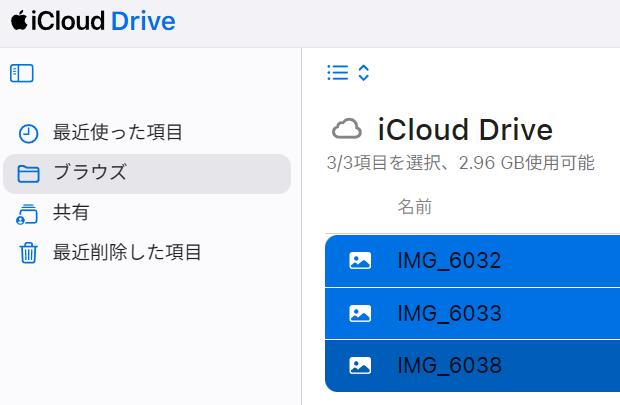Click the up-down sort chevron
The image size is (620, 405).
363,73
